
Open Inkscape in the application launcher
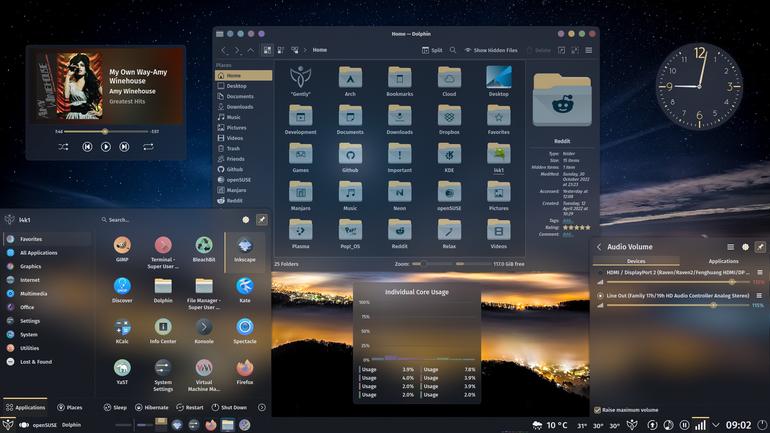pos(245,249)
